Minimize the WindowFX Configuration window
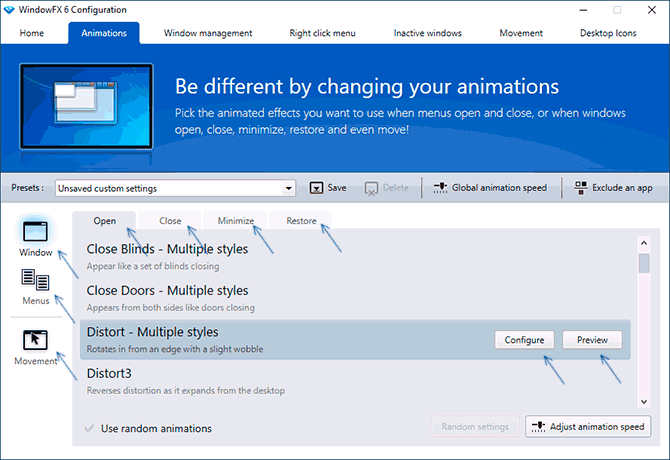The image size is (670, 460). click(x=583, y=10)
